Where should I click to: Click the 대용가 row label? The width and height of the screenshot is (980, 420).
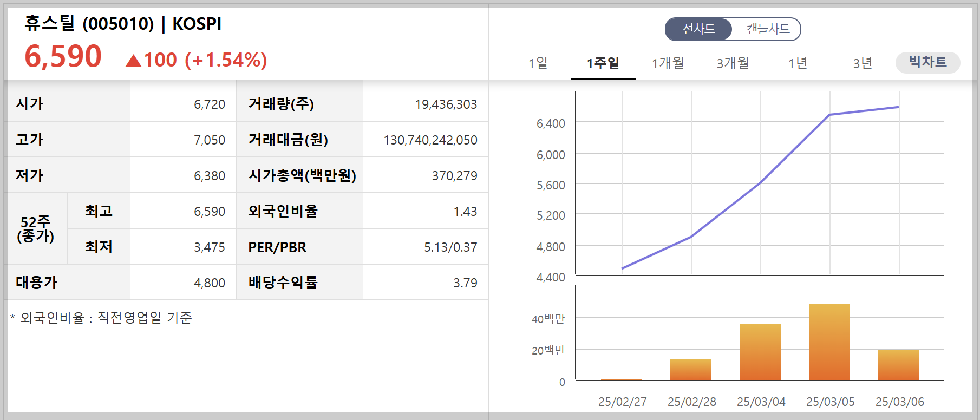pos(36,283)
